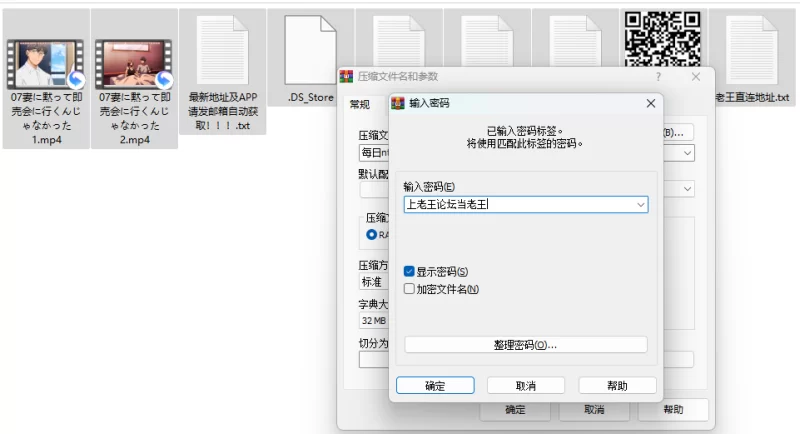This screenshot has width=800, height=434.
Task: Select the 07妻に黙って 2.mp4 video thumbnail
Action: pyautogui.click(x=134, y=64)
